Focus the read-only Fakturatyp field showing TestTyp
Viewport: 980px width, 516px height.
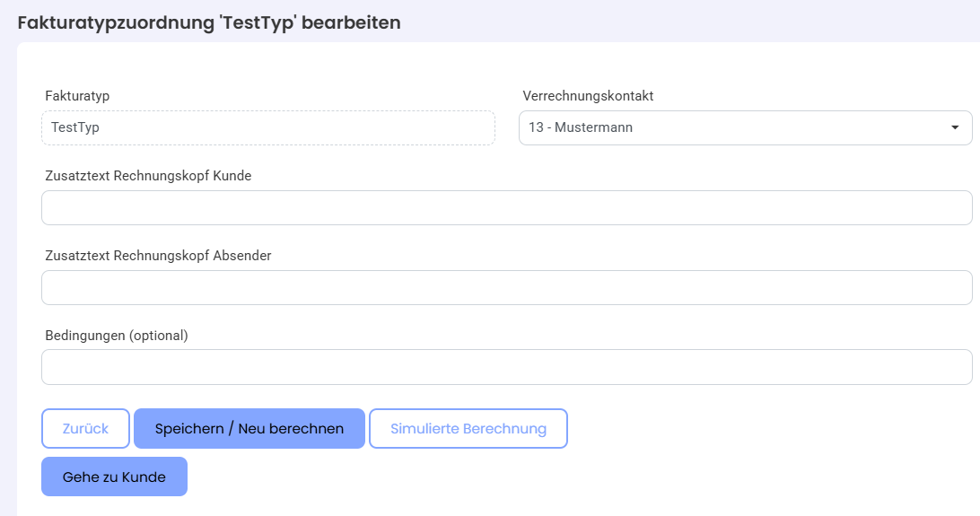[x=268, y=127]
